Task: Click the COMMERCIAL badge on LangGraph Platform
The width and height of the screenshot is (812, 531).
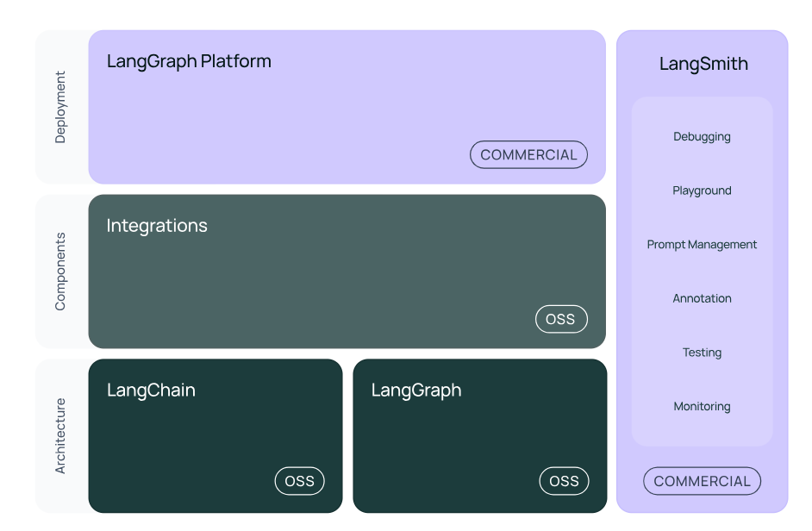Action: click(x=528, y=154)
